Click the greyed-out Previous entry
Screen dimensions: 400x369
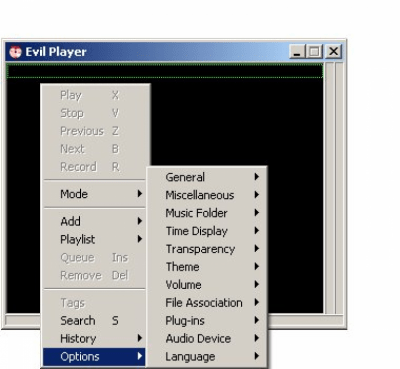pos(95,131)
